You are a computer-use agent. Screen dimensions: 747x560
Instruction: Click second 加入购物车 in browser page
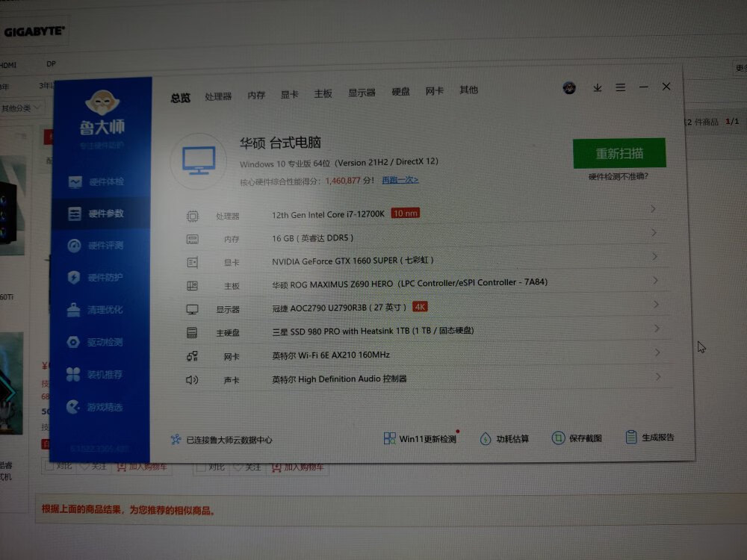point(298,467)
